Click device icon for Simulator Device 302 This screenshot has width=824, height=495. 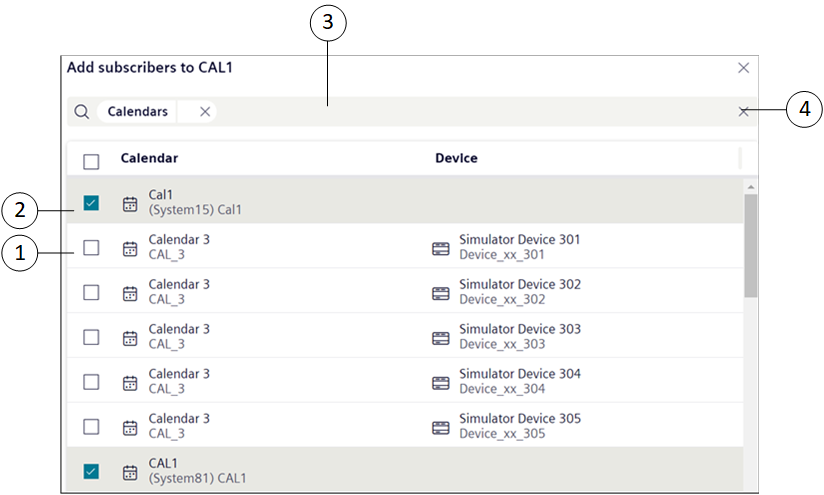point(440,293)
